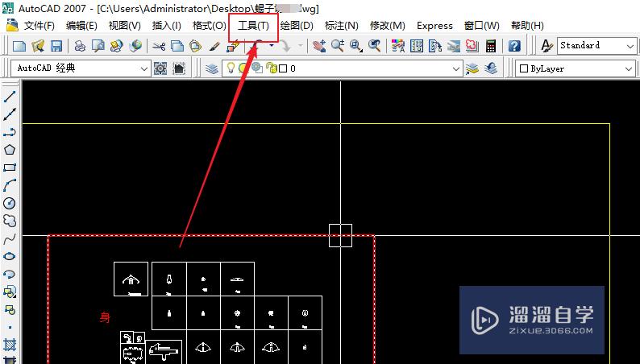
Task: Select the Polygon tool
Action: point(10,150)
